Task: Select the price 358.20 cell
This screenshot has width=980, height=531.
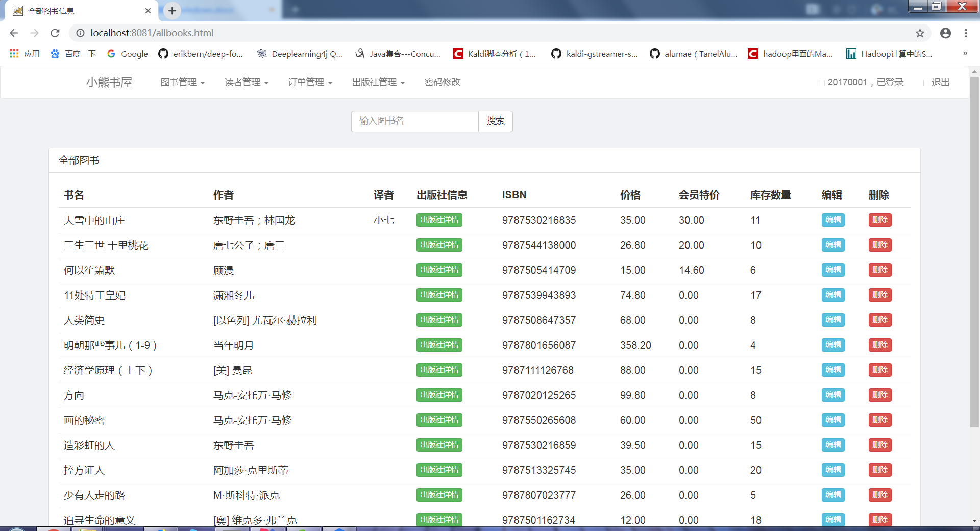Action: point(635,345)
